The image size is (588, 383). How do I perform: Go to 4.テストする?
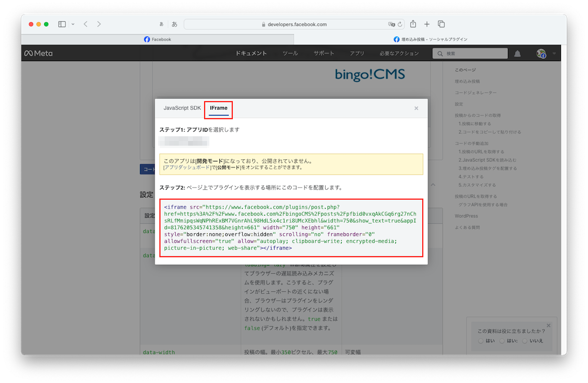pyautogui.click(x=471, y=176)
